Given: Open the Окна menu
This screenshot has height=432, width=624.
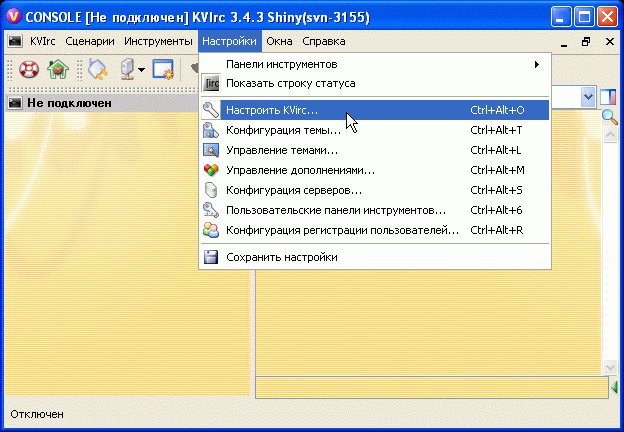Looking at the screenshot, I should coord(279,41).
